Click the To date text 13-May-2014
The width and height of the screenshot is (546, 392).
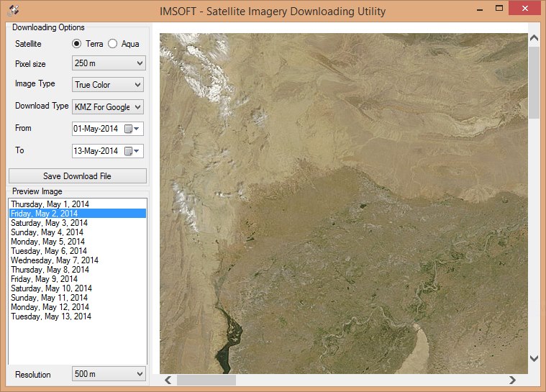[96, 151]
